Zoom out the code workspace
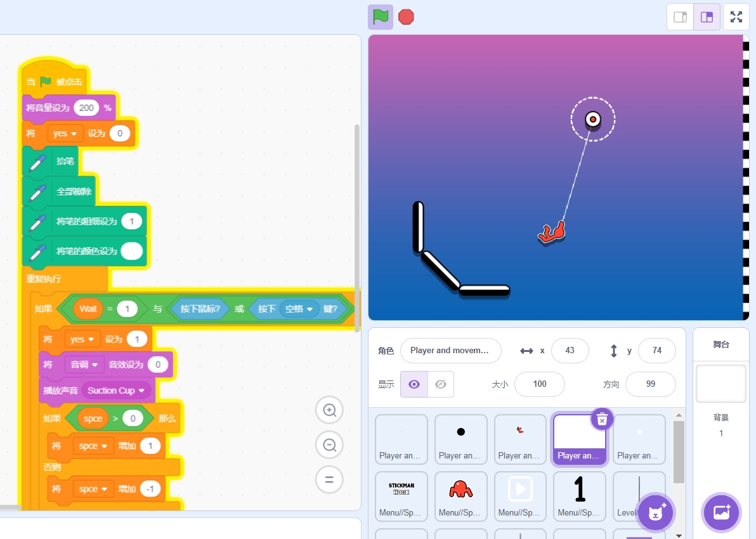The image size is (756, 539). (329, 445)
